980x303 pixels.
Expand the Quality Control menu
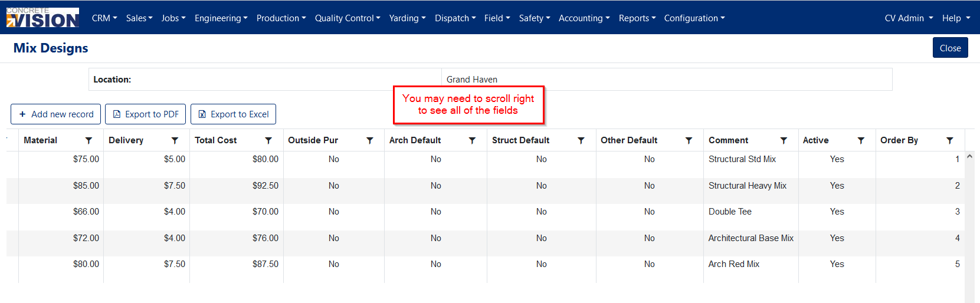point(348,18)
